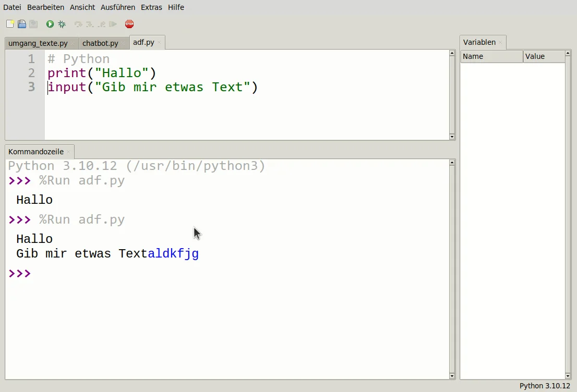
Task: Stop the program with the red STOP icon
Action: (129, 24)
